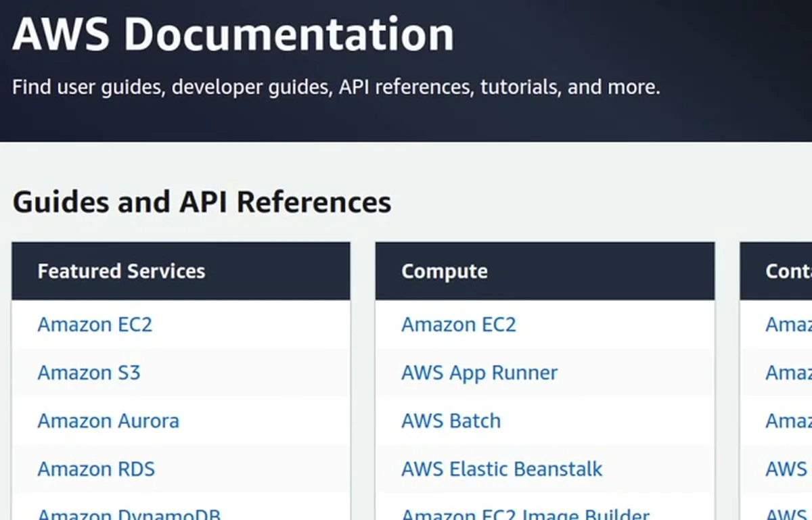This screenshot has height=520, width=812.
Task: Open Amazon EC2 under Featured Services
Action: pos(95,325)
